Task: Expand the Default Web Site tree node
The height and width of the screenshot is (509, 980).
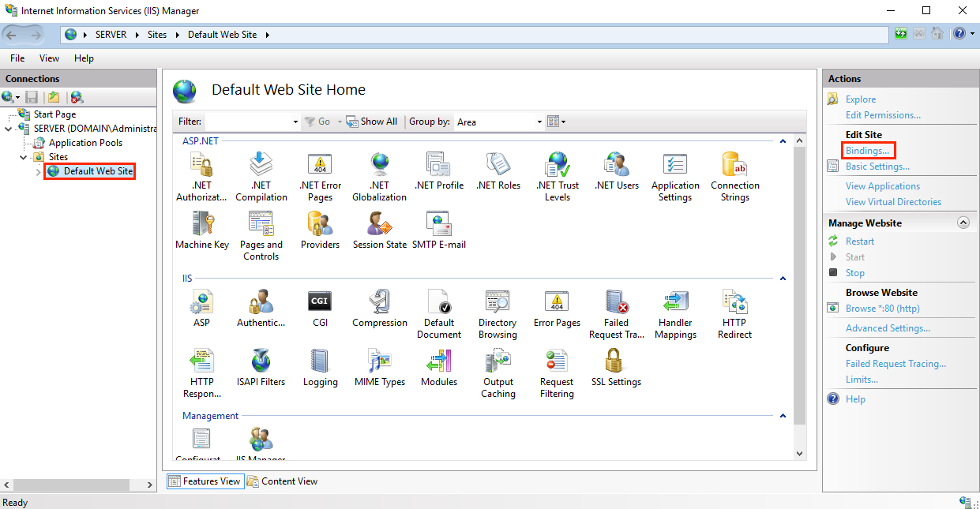Action: tap(37, 171)
